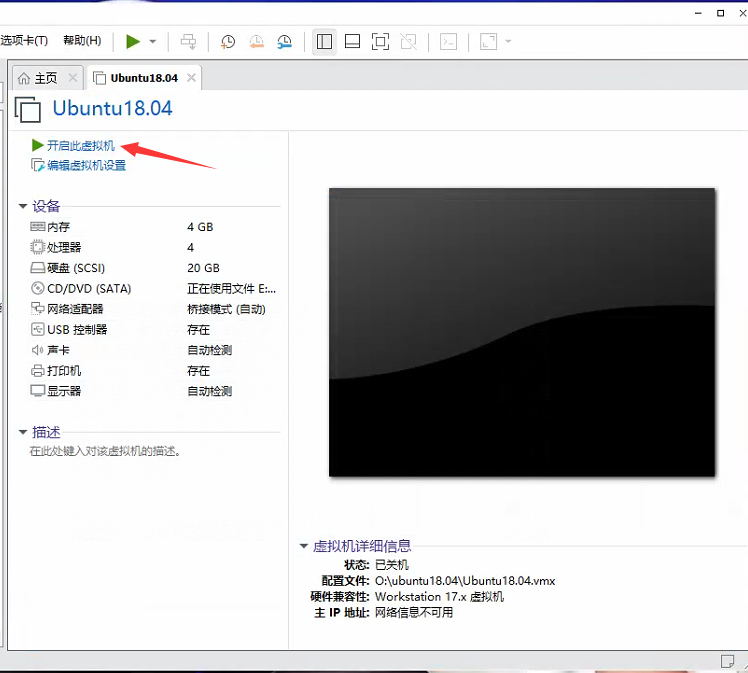Maximize the VMware window
Image resolution: width=748 pixels, height=673 pixels.
click(720, 13)
